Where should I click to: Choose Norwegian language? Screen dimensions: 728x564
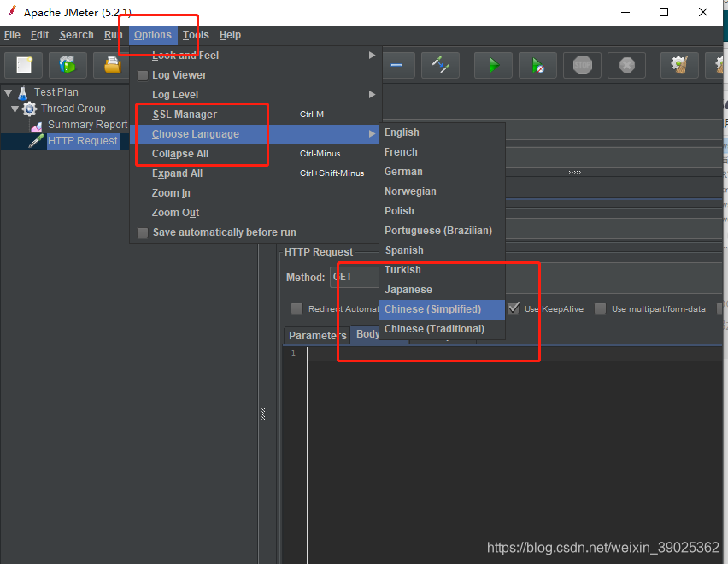(442, 191)
